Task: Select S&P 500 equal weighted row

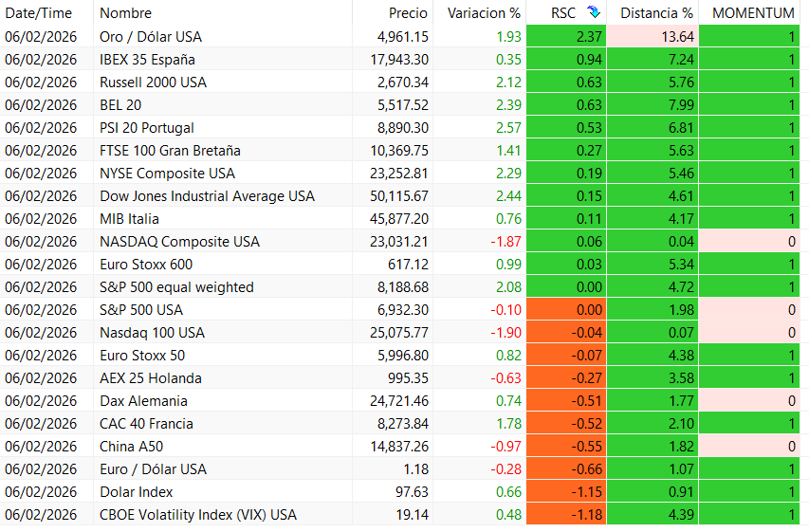Action: [176, 286]
